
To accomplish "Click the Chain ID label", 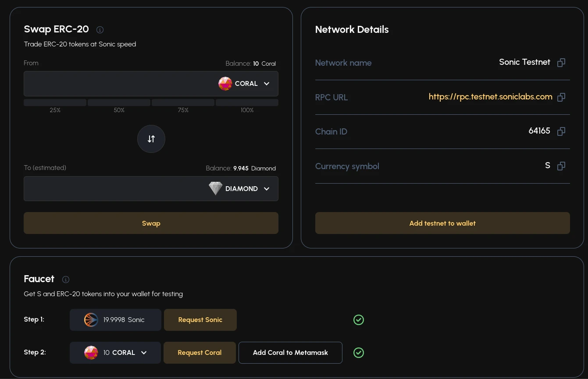I will point(331,132).
